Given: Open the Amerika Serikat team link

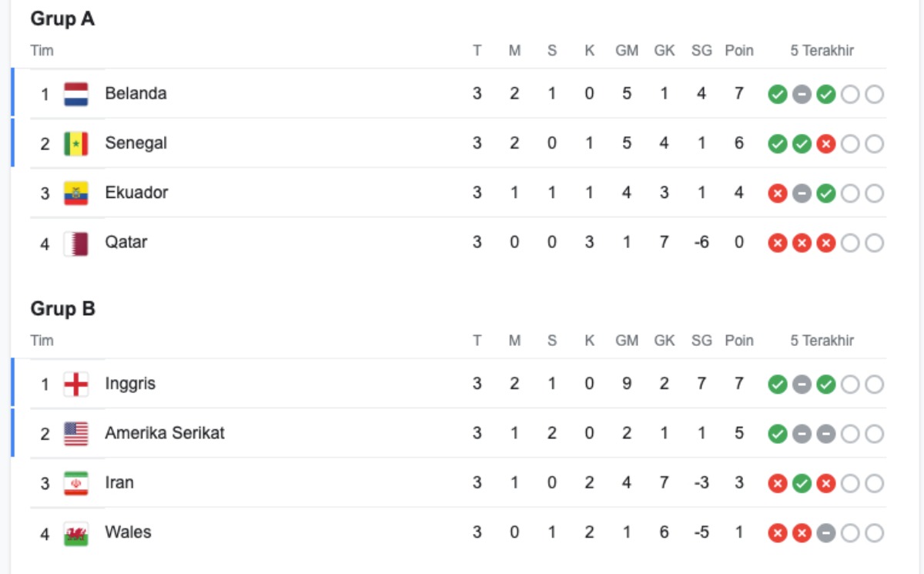Looking at the screenshot, I should click(x=165, y=433).
